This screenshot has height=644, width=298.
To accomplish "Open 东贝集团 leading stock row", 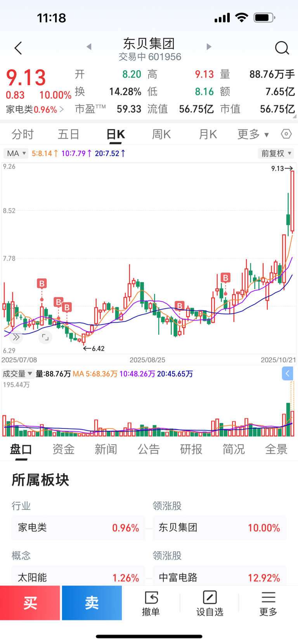I will (x=219, y=528).
